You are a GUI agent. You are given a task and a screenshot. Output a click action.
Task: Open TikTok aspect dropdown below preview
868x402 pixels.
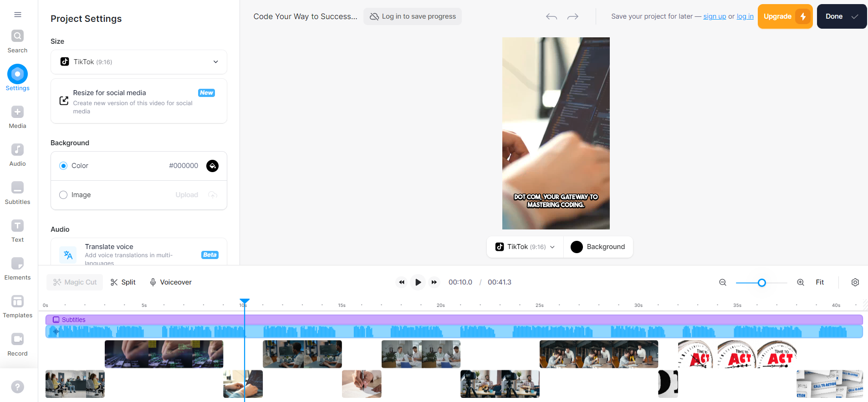point(525,247)
